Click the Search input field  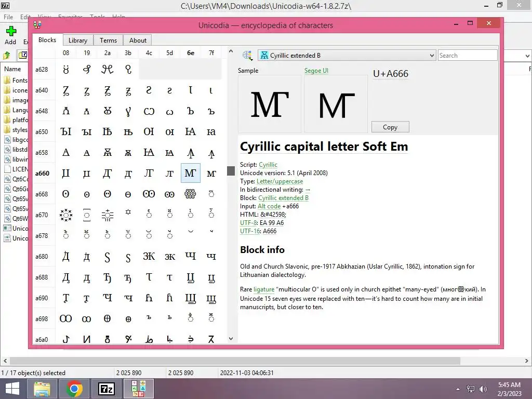click(x=467, y=55)
